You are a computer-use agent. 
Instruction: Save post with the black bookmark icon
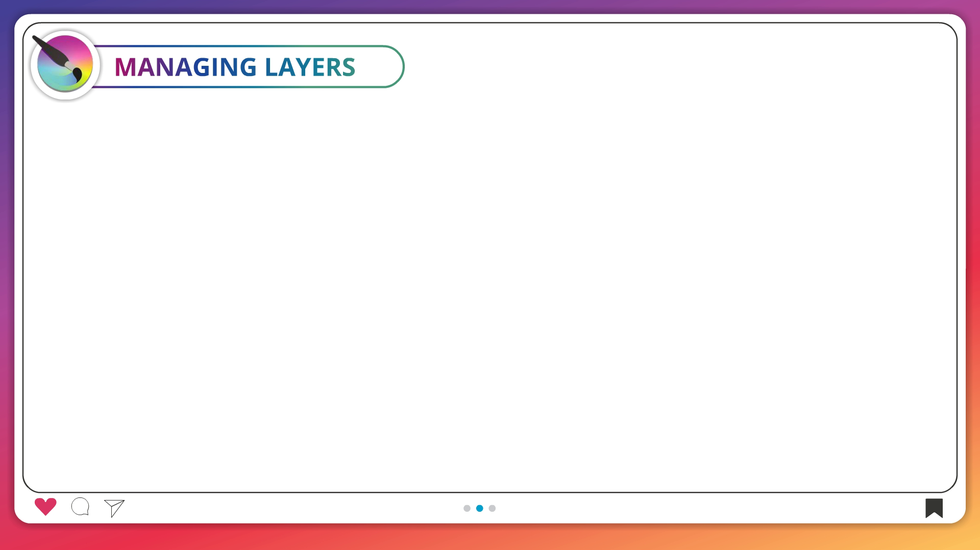coord(934,508)
